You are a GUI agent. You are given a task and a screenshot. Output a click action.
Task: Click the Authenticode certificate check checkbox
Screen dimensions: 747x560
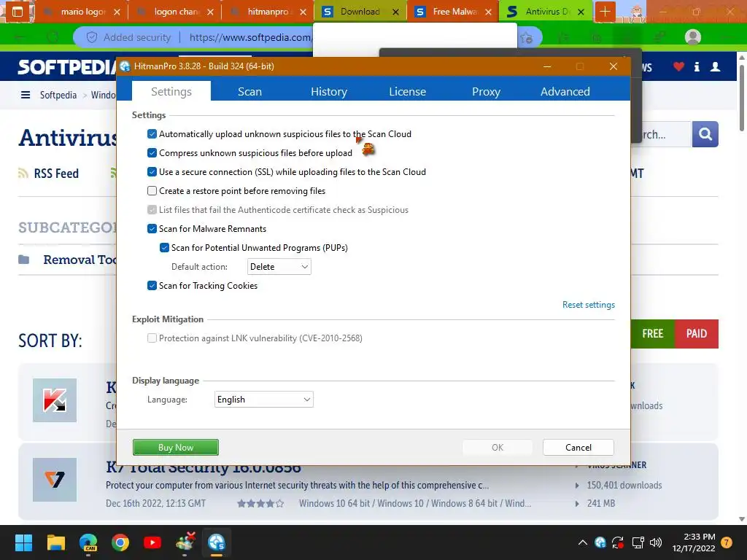pos(152,209)
